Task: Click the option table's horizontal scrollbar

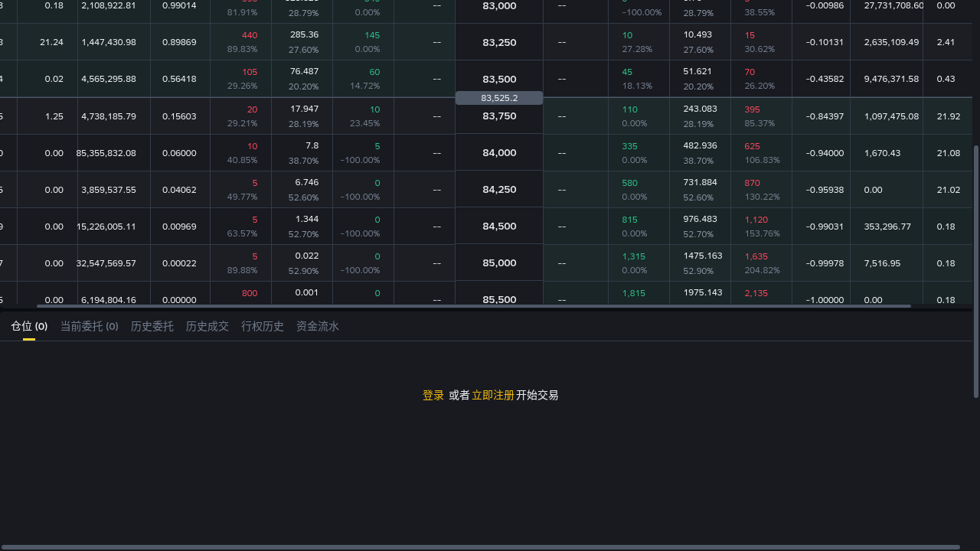Action: tap(474, 306)
